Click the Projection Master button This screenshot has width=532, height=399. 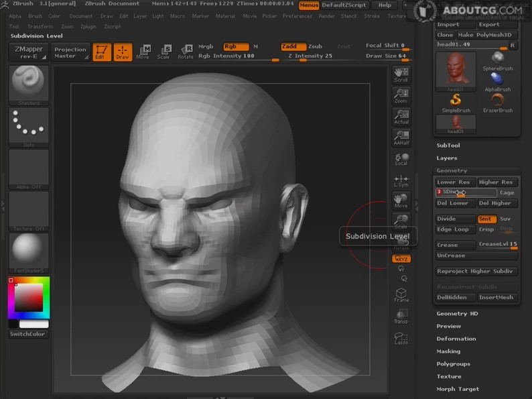(x=70, y=52)
